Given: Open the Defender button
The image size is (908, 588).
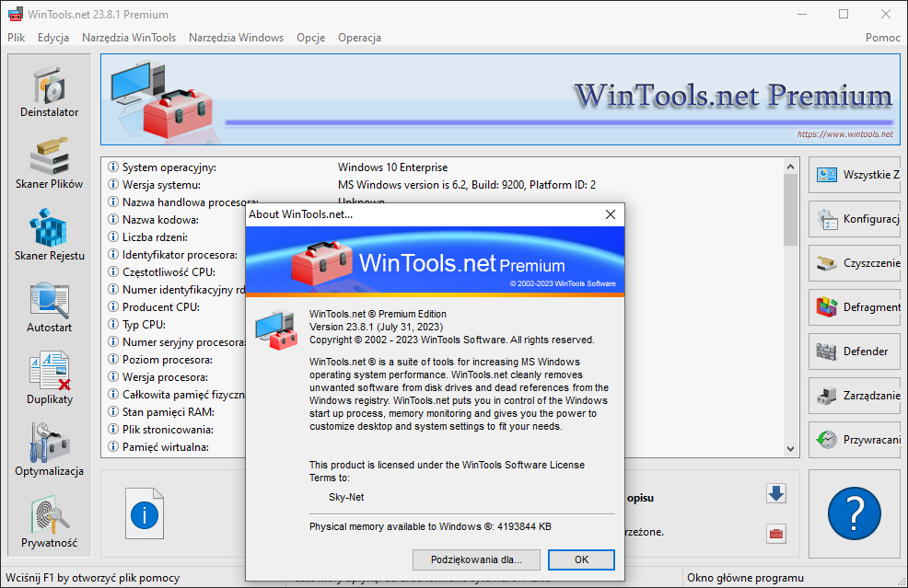Looking at the screenshot, I should [855, 352].
